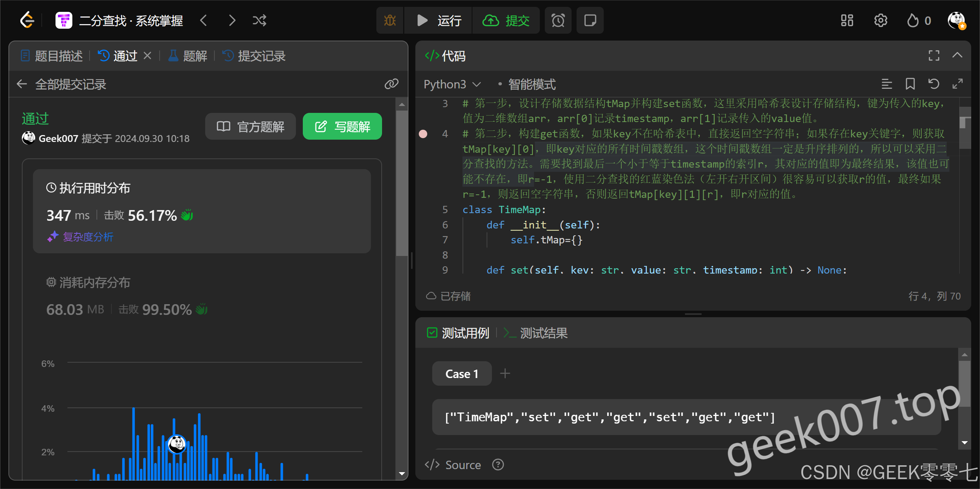Click the shuffle random problem icon
This screenshot has width=980, height=489.
[259, 20]
